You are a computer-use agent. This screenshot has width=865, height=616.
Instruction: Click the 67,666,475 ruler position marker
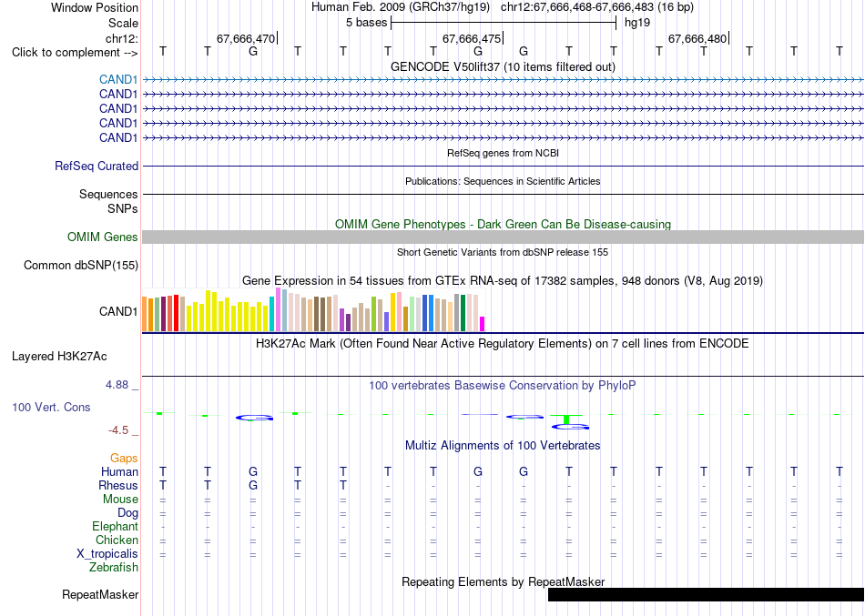473,38
